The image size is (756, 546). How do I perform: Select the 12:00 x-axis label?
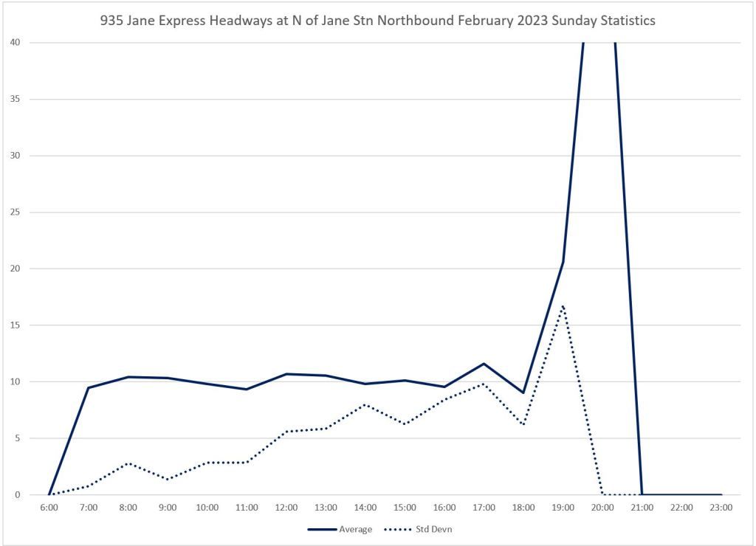pyautogui.click(x=286, y=508)
